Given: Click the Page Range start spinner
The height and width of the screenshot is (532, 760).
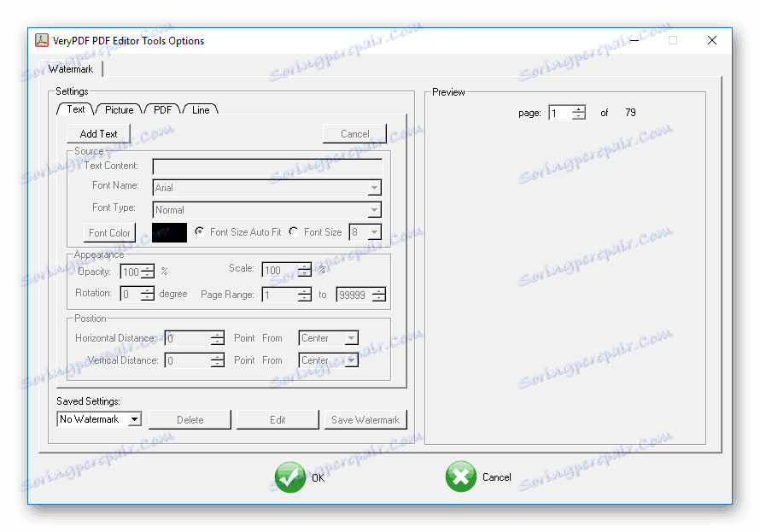Looking at the screenshot, I should point(286,294).
